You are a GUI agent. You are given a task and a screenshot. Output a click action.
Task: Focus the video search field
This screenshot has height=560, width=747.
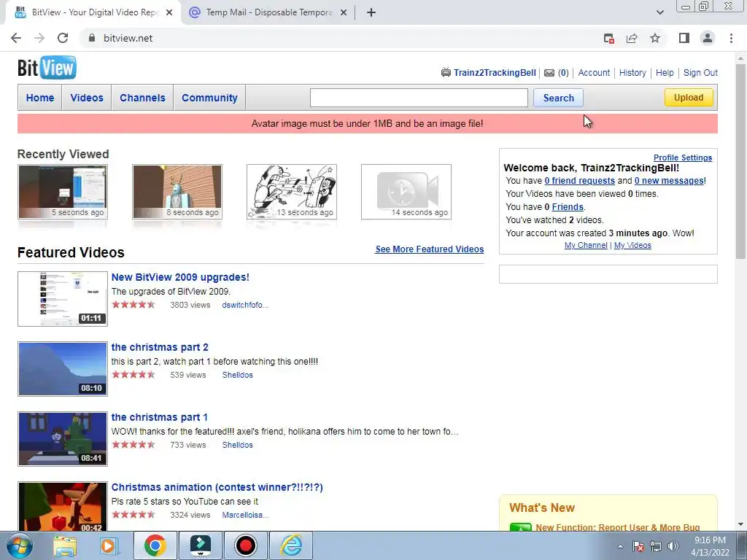coord(419,98)
